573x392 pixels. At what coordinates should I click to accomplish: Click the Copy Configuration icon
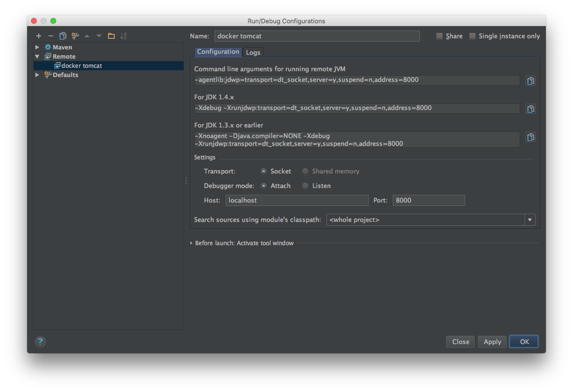[x=63, y=36]
